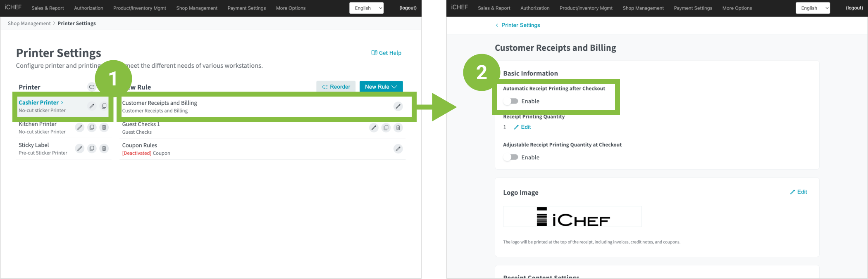Duplicate the Sticky Label printer
The image size is (868, 279).
click(92, 149)
